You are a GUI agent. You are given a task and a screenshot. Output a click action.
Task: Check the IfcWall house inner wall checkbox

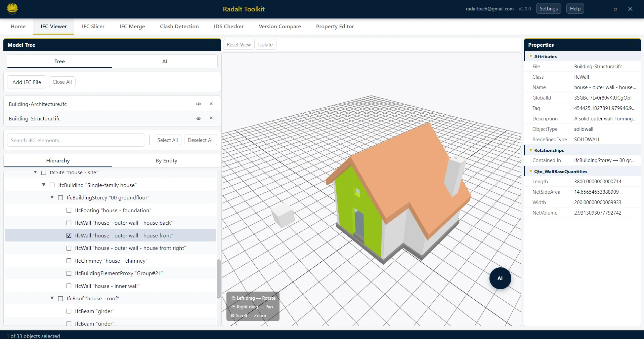(x=69, y=286)
